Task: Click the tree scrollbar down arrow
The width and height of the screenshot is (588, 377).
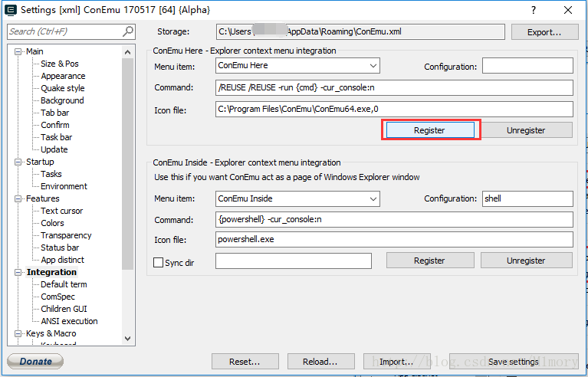Action: [127, 339]
